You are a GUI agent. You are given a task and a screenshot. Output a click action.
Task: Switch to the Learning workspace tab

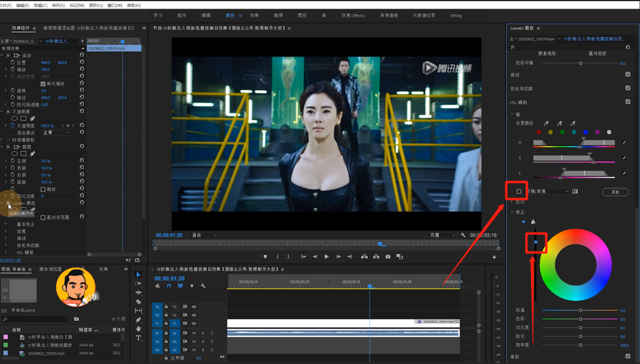click(x=158, y=15)
